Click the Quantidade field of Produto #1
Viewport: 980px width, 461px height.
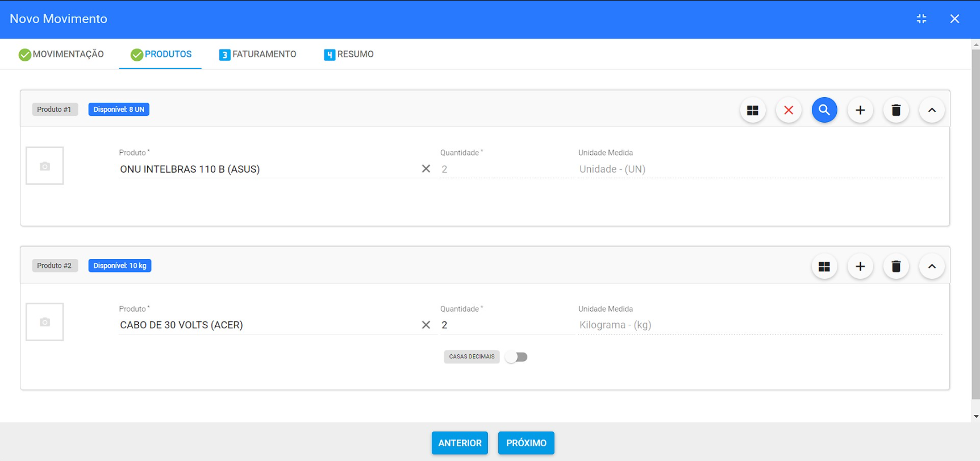(x=507, y=169)
